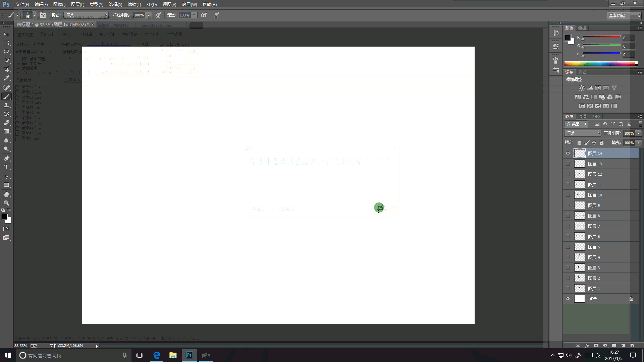Show layer 图层 10 visibility box

click(568, 195)
